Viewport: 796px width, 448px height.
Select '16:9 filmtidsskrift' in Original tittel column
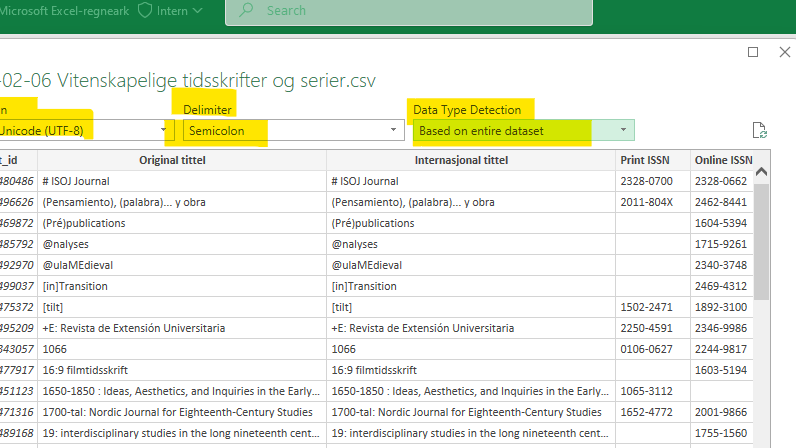[85, 370]
